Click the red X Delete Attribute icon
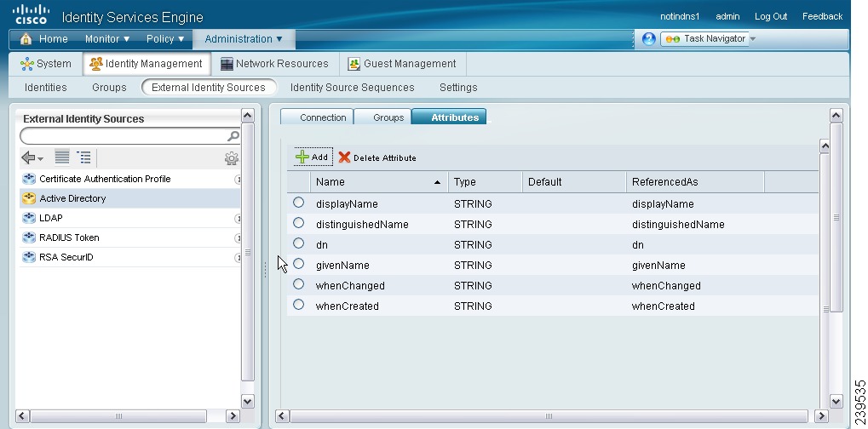The width and height of the screenshot is (868, 429). pos(344,158)
